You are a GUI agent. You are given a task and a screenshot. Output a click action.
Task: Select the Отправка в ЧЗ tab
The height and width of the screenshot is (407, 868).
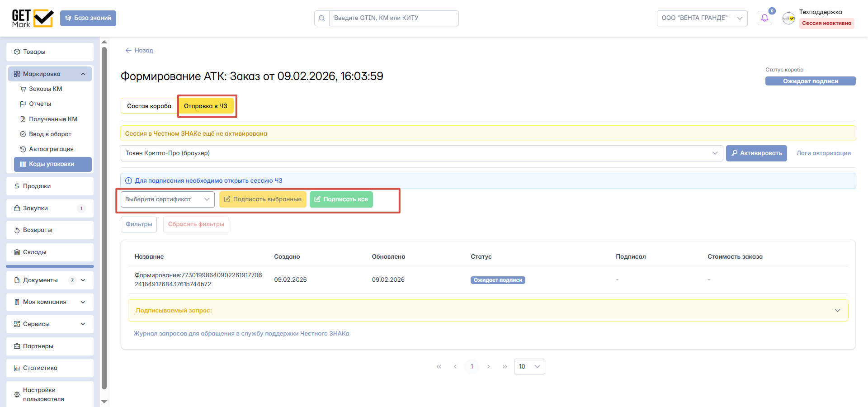click(206, 106)
